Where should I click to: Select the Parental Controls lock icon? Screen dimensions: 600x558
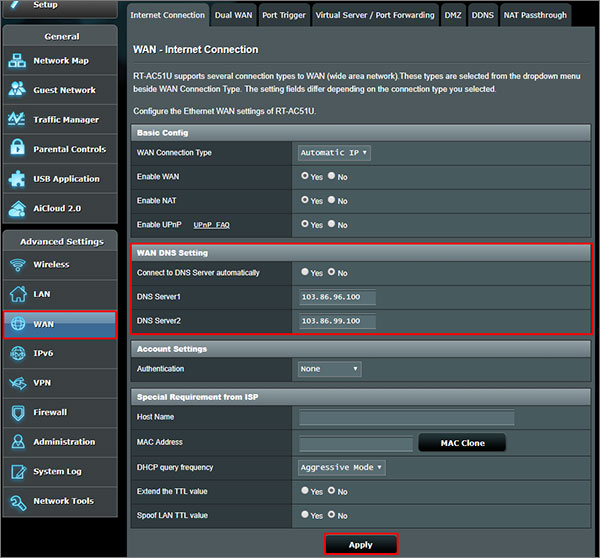[x=17, y=149]
